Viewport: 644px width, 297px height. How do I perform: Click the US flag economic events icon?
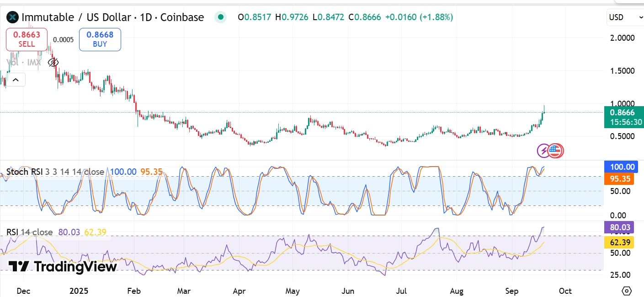click(x=555, y=151)
